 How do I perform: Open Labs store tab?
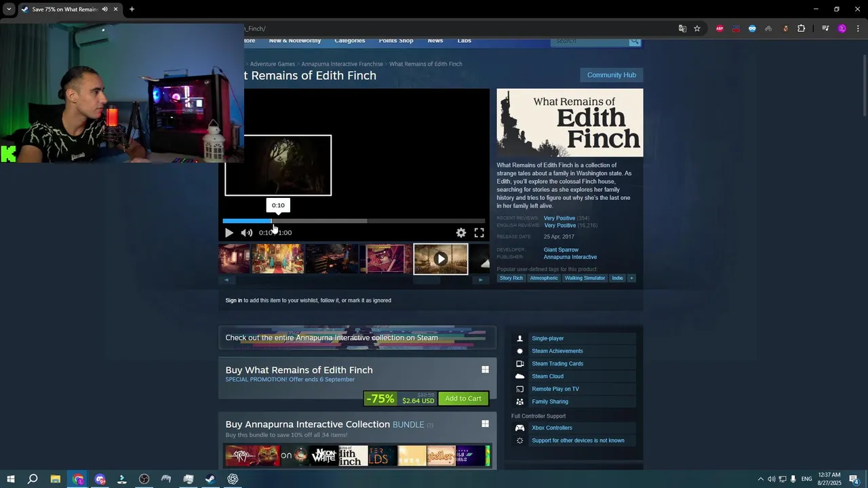tap(465, 41)
